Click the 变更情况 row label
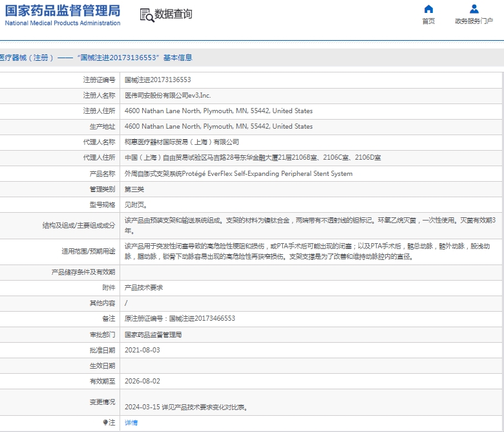This screenshot has width=504, height=432. [x=102, y=402]
